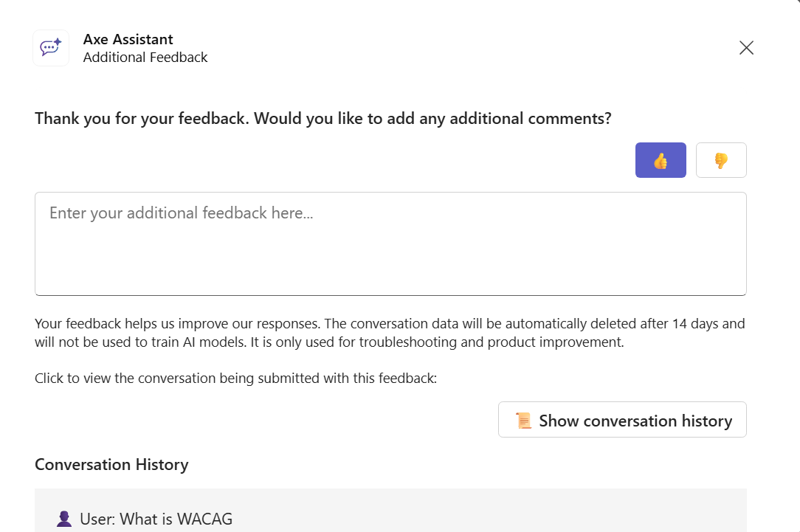
Task: Click the Additional Feedback subtitle
Action: (145, 58)
